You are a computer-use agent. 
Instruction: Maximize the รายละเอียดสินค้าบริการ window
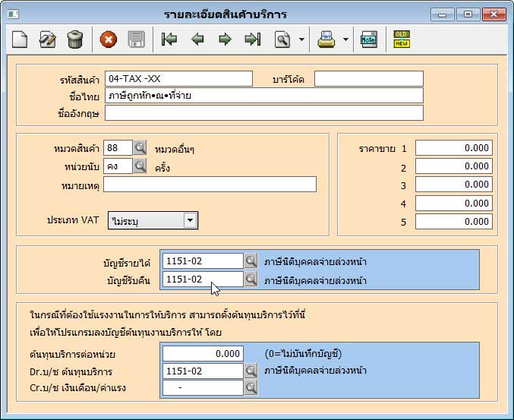468,14
